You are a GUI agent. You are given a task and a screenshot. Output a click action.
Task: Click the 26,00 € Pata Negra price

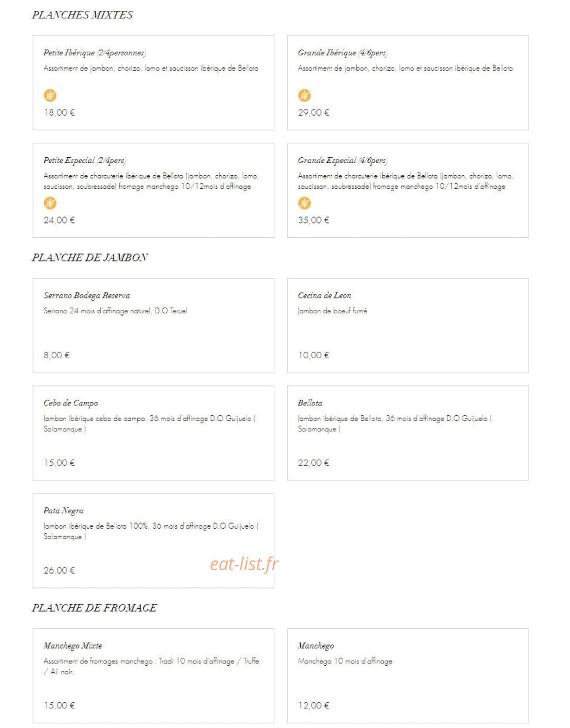pos(59,570)
